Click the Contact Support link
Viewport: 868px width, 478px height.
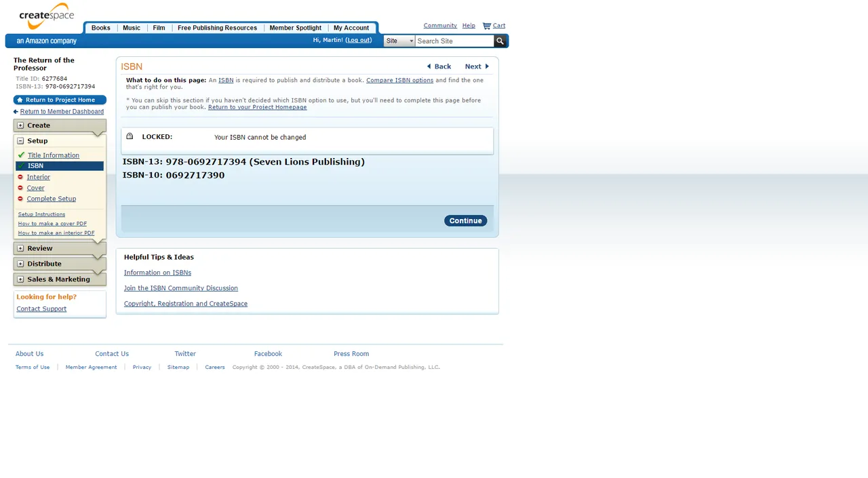pos(41,308)
